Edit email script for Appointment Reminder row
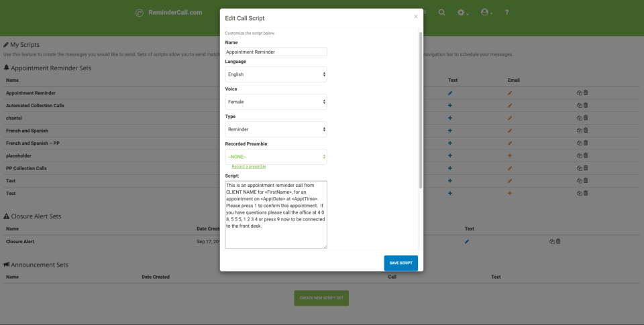644x325 pixels. tap(510, 93)
